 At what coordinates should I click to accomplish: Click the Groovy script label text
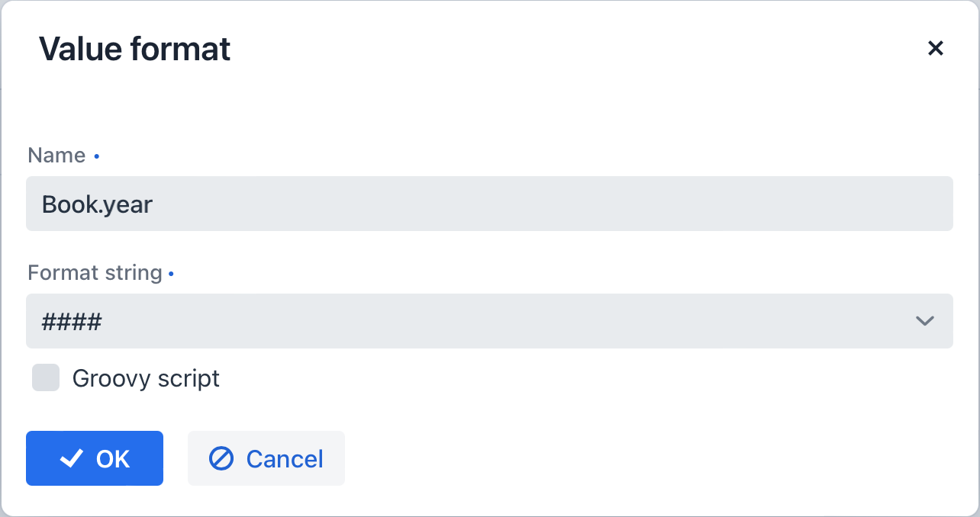(x=146, y=378)
